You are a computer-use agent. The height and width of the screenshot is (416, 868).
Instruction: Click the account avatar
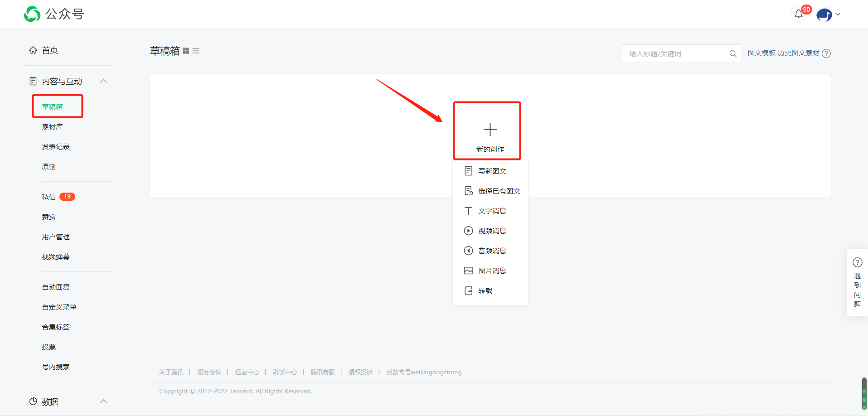click(x=824, y=15)
